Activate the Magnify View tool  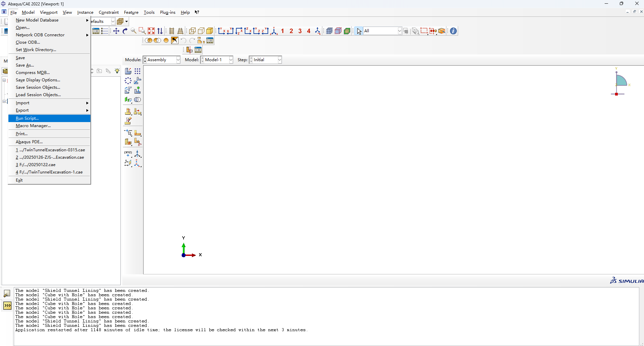(134, 31)
